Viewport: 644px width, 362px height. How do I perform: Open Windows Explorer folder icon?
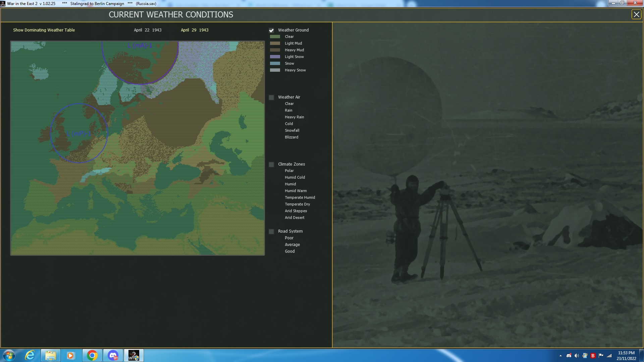click(x=51, y=355)
